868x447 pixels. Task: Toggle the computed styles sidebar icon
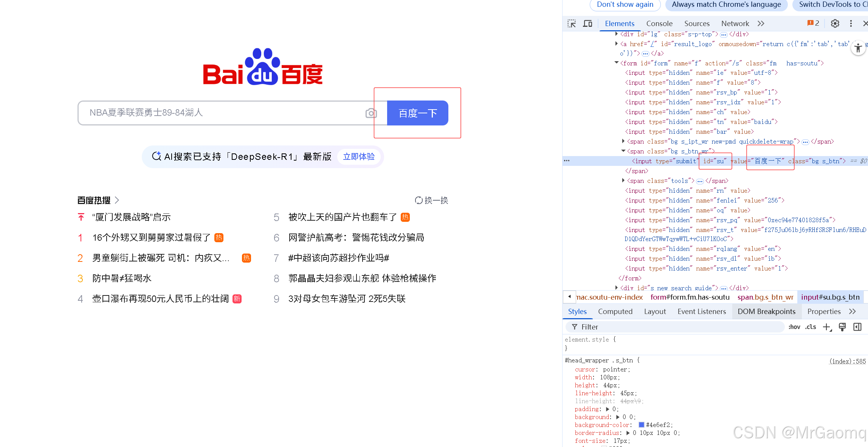pyautogui.click(x=857, y=327)
